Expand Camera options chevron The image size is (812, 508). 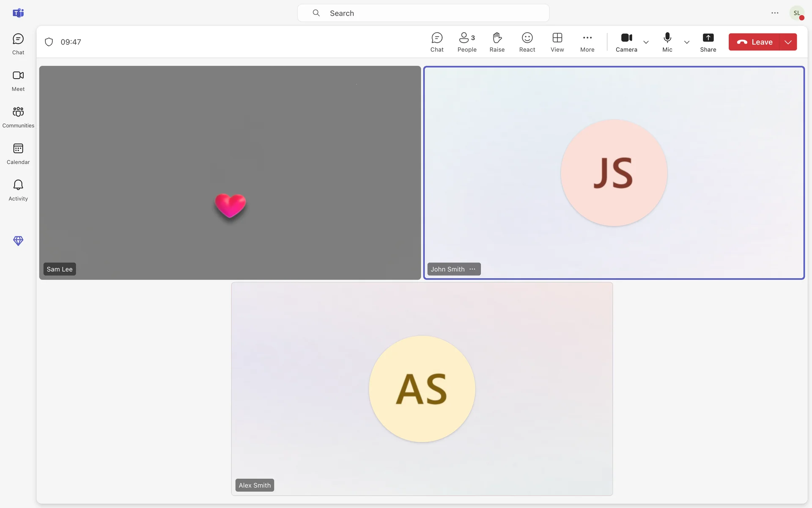tap(646, 42)
